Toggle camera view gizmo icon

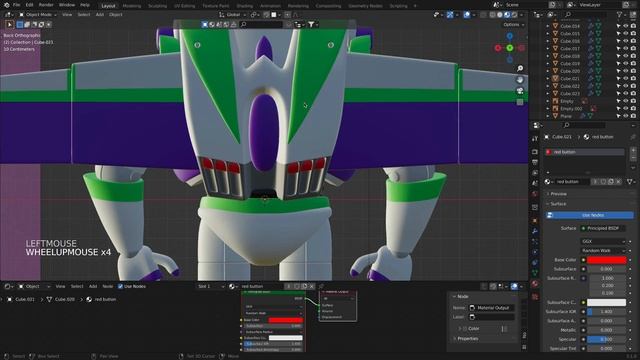coord(520,91)
